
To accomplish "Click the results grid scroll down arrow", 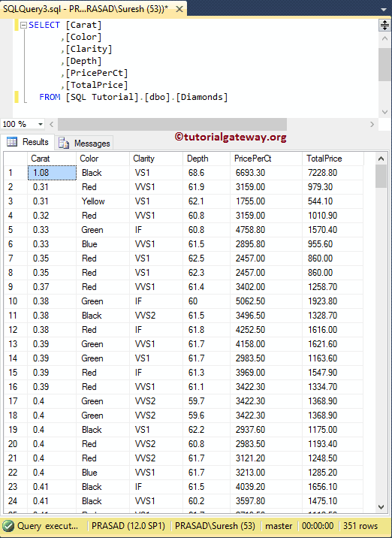I will (381, 506).
